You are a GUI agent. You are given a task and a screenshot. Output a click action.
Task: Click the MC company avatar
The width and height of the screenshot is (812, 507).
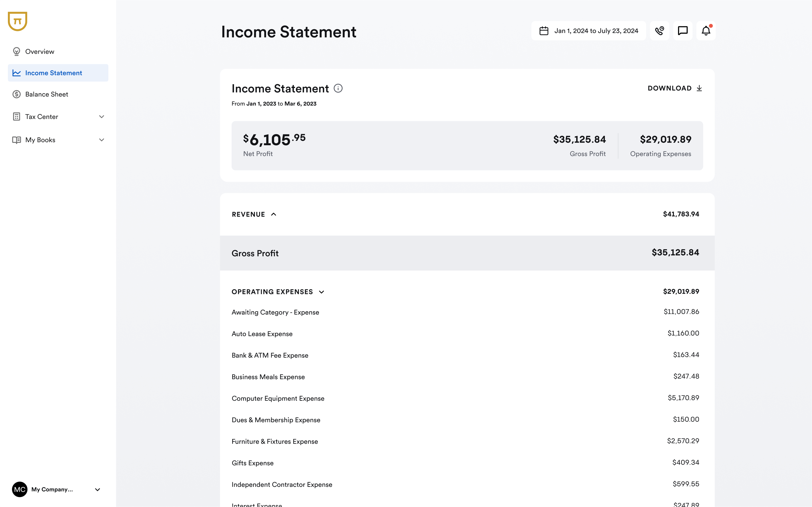[x=20, y=489]
